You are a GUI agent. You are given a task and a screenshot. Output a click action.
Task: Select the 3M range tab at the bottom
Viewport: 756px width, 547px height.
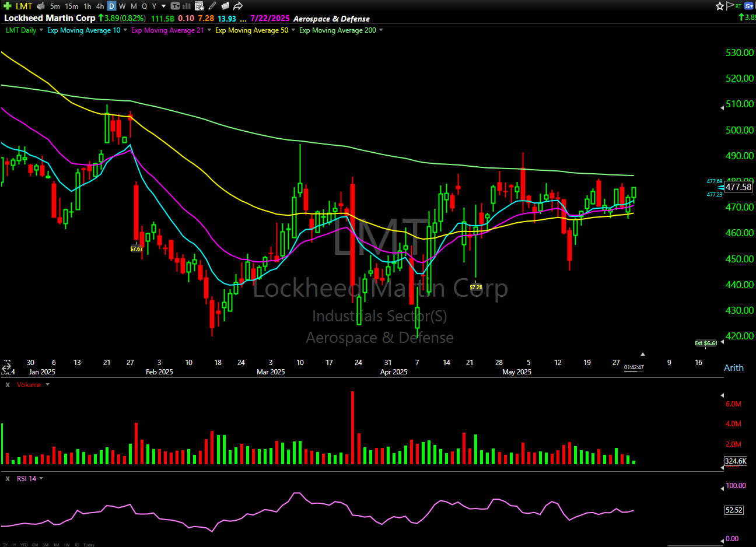click(x=45, y=545)
